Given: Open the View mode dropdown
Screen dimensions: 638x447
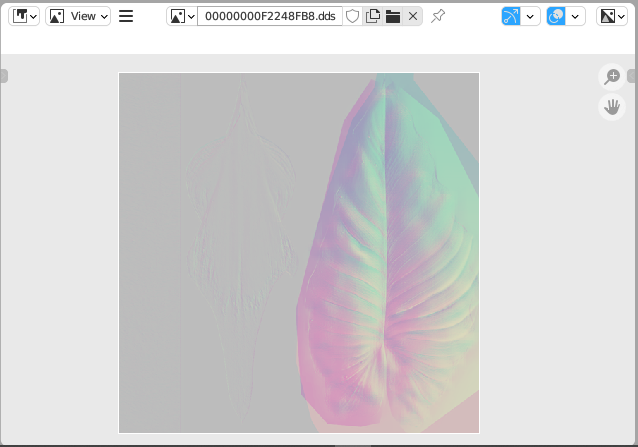Looking at the screenshot, I should [x=78, y=16].
